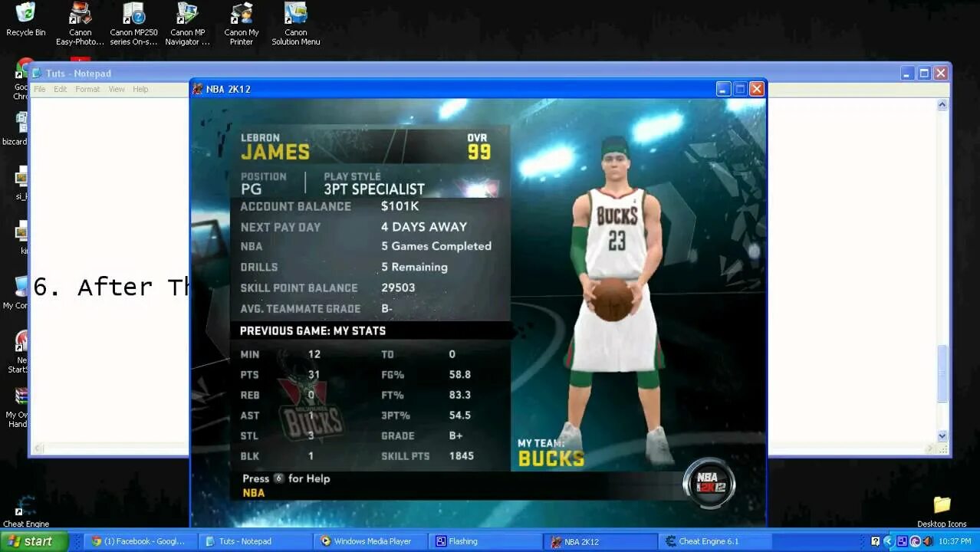Click the NBA 2K12 window title icon
The image size is (980, 552).
[x=198, y=89]
